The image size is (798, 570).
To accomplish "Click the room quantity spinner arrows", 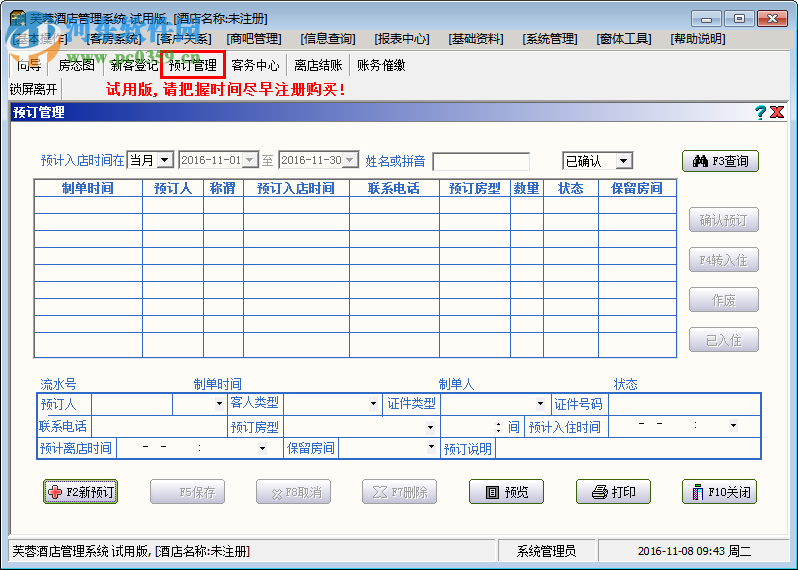I will (498, 426).
